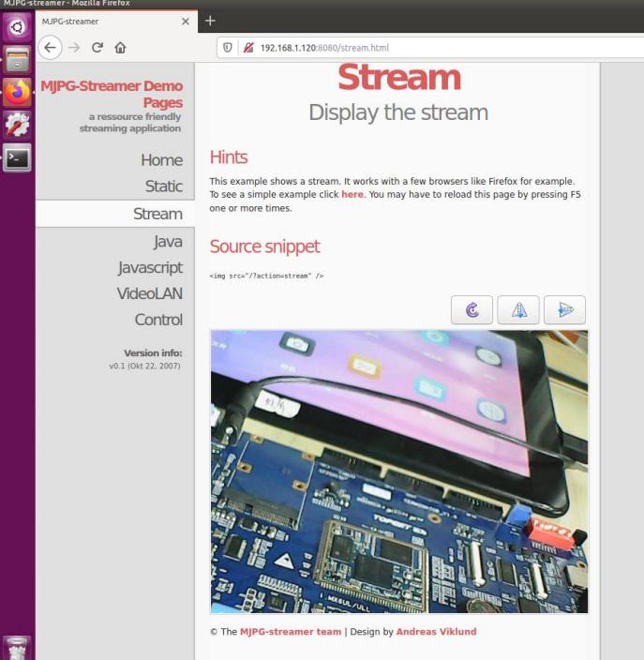Open the Files manager dock icon

(17, 59)
